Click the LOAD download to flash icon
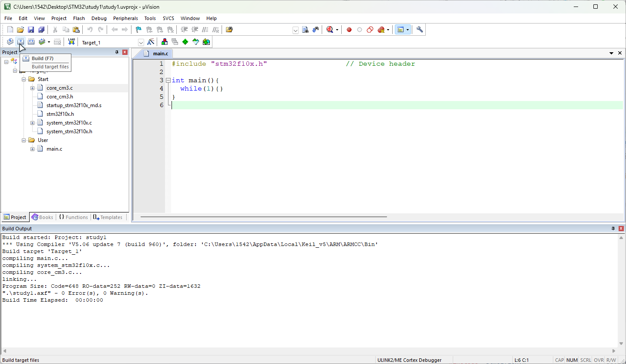Screen dimensions: 626x364 click(72, 42)
